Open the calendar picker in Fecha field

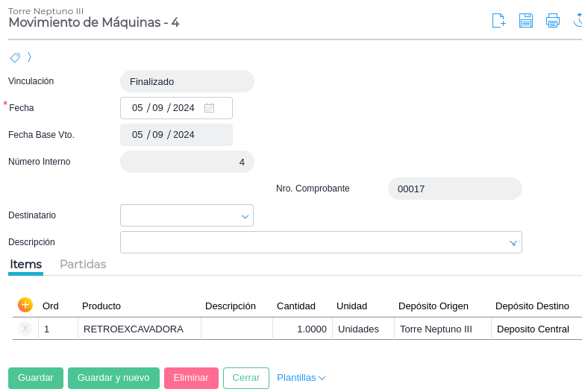coord(210,108)
